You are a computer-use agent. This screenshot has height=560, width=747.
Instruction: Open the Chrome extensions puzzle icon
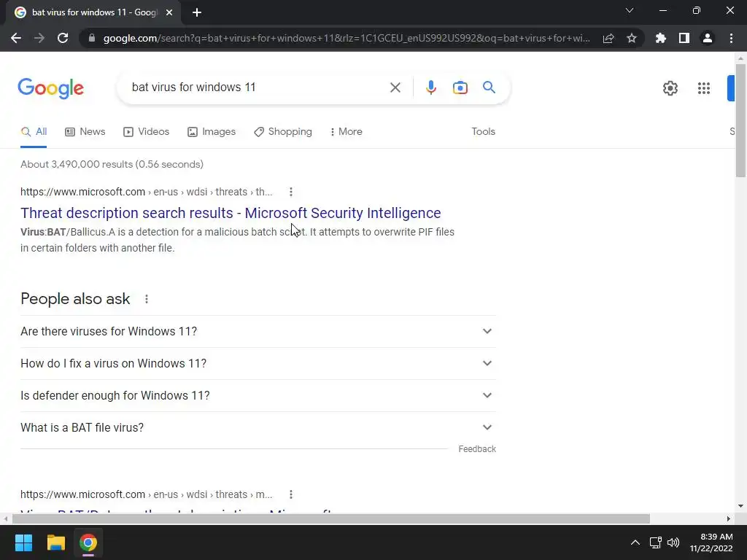661,38
